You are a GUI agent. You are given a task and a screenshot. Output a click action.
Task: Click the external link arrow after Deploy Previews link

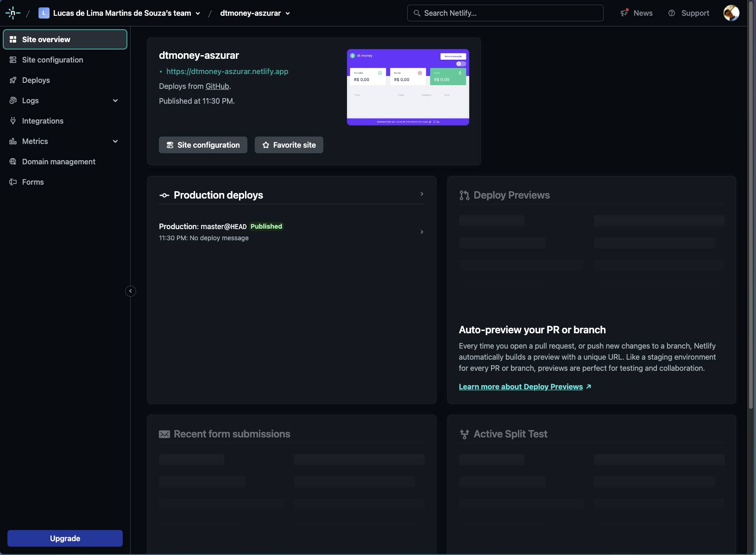click(589, 387)
